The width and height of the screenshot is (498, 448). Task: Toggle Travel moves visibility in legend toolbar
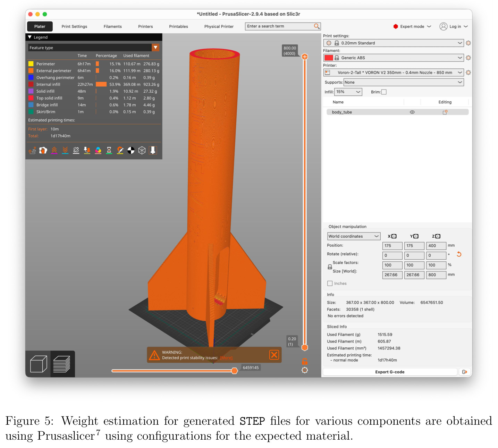(x=32, y=150)
